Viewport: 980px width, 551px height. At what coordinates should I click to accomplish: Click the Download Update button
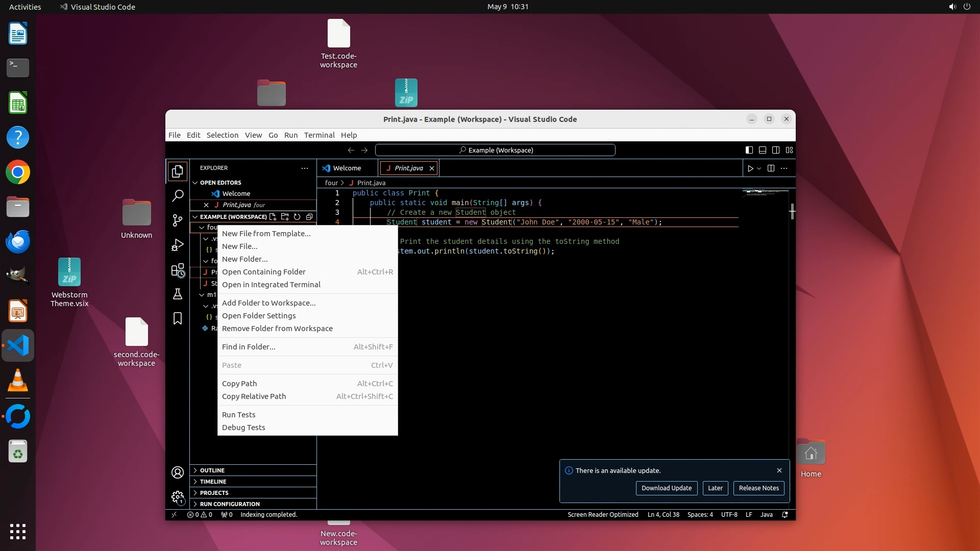(x=666, y=488)
